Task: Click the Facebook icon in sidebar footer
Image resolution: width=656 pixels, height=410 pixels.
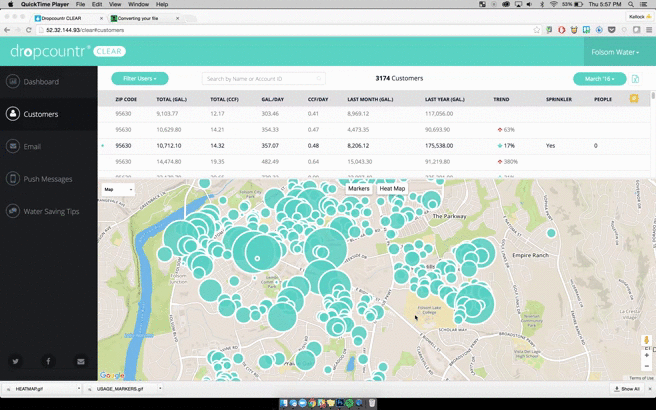Action: pos(48,361)
